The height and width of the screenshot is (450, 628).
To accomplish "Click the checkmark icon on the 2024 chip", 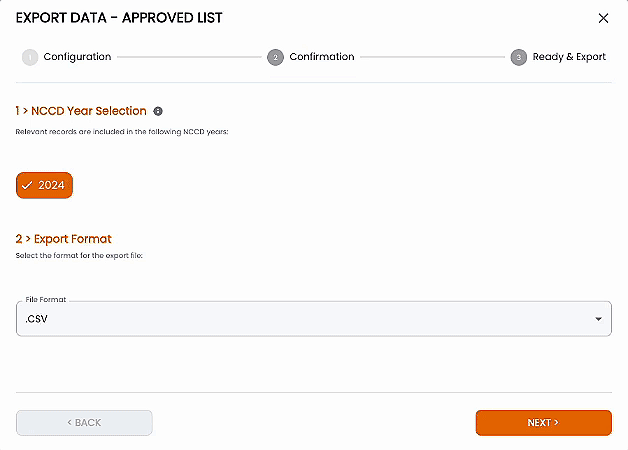I will pos(27,186).
